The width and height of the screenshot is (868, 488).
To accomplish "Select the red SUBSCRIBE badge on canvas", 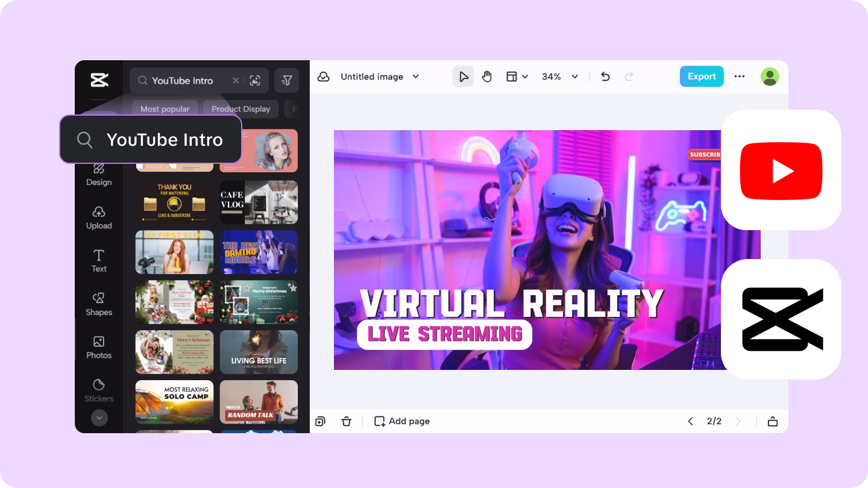I will [705, 155].
